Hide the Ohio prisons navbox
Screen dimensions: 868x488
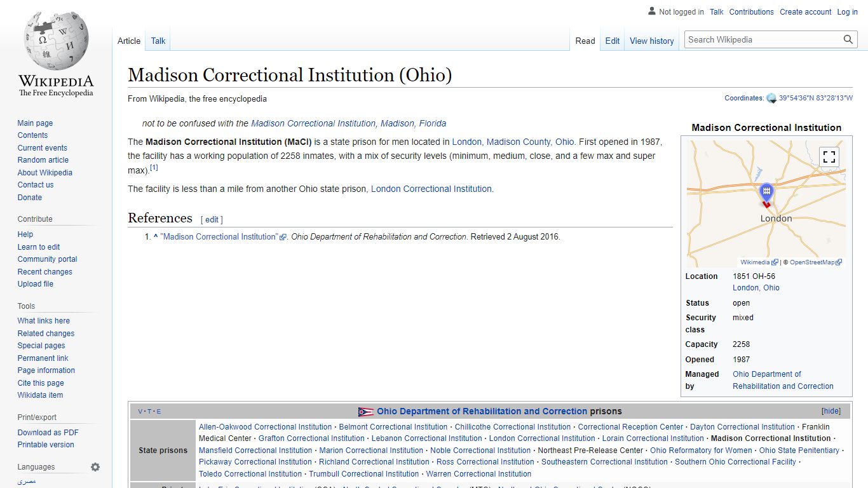click(831, 411)
